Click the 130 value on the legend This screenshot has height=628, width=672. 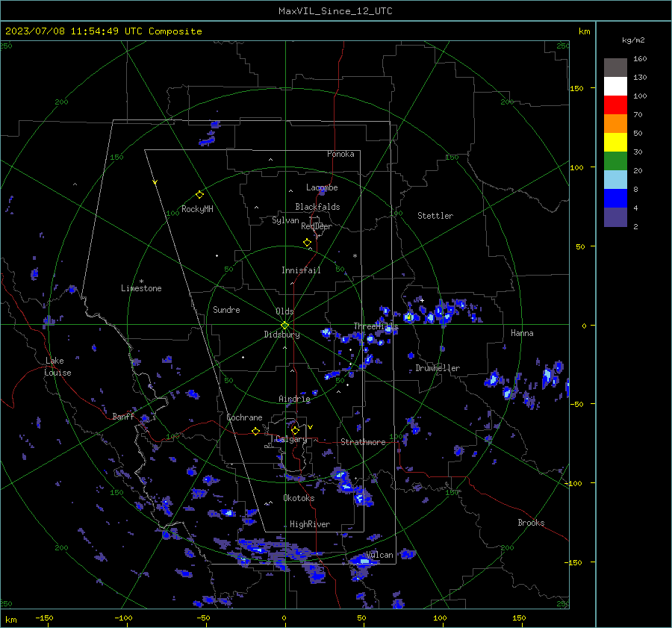pyautogui.click(x=640, y=78)
